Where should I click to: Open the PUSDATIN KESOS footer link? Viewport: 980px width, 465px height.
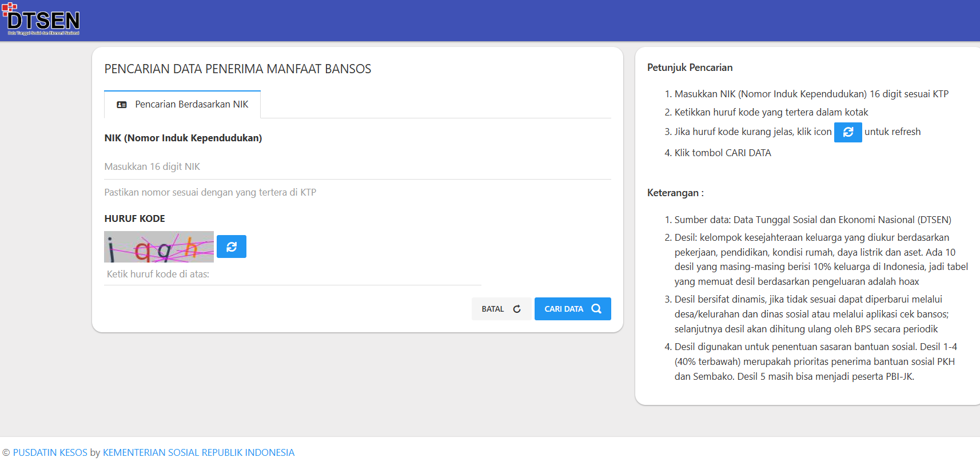click(x=50, y=452)
